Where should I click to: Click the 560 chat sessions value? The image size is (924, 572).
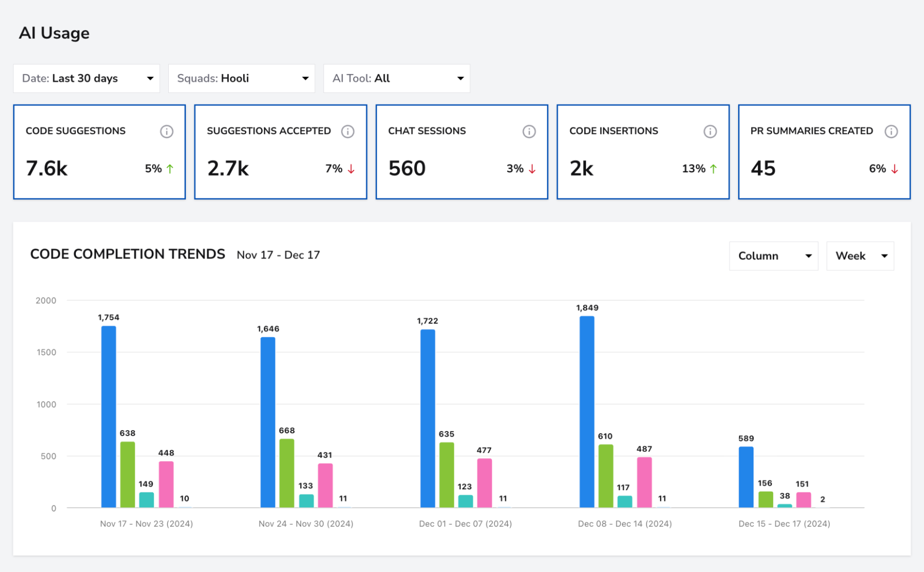[407, 168]
